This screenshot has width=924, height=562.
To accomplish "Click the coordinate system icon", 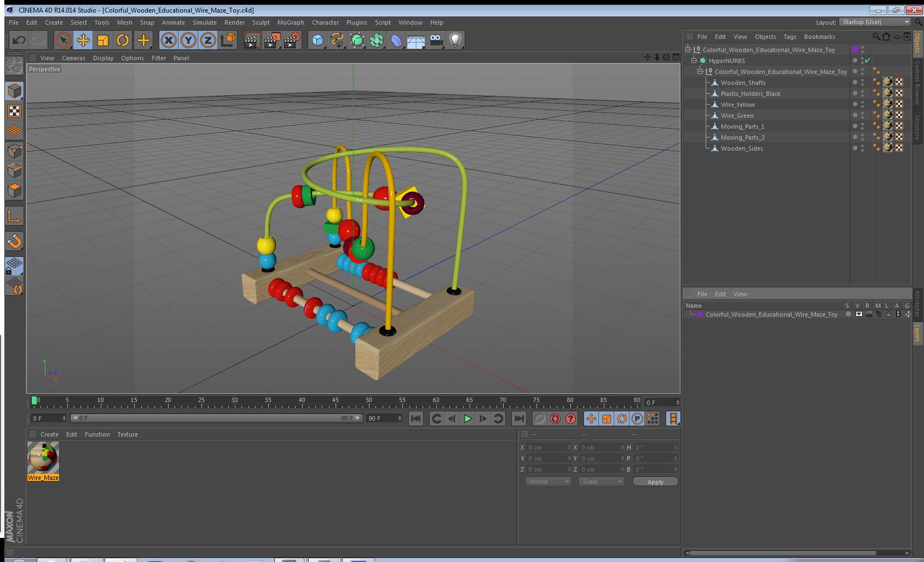I will pyautogui.click(x=228, y=40).
